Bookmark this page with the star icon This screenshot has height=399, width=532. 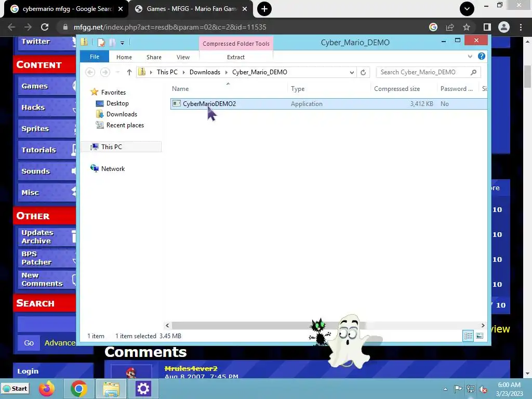(467, 27)
